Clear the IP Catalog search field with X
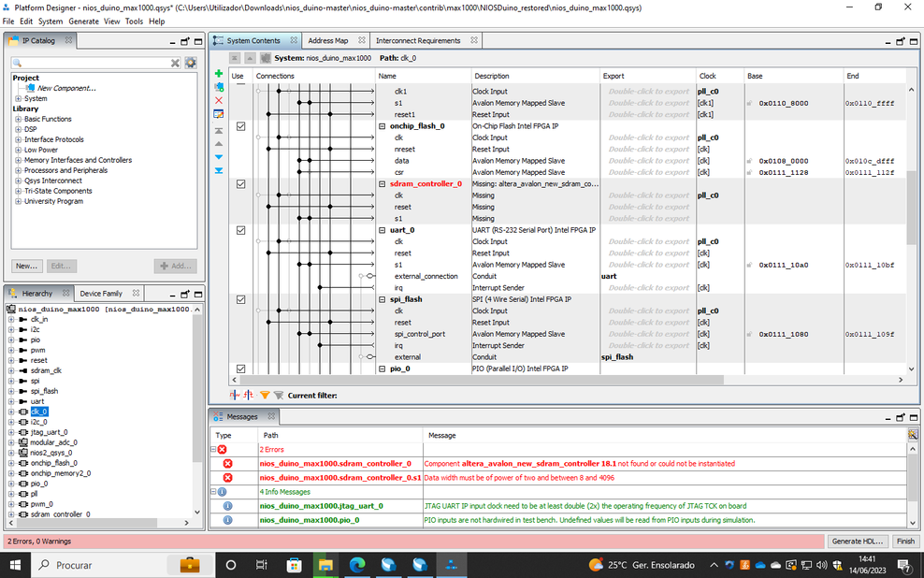Viewport: 924px width, 578px height. (x=175, y=63)
